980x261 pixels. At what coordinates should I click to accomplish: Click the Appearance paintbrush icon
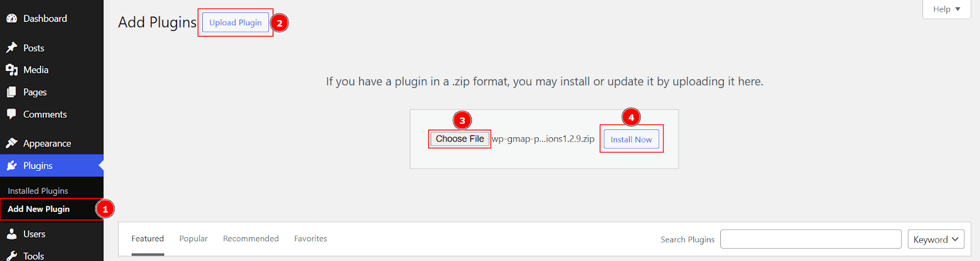pyautogui.click(x=12, y=143)
